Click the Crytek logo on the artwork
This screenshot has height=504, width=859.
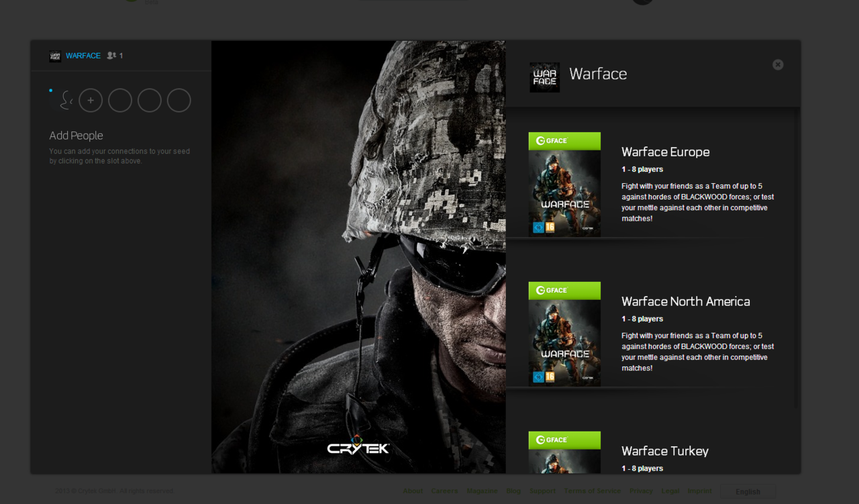click(x=358, y=446)
